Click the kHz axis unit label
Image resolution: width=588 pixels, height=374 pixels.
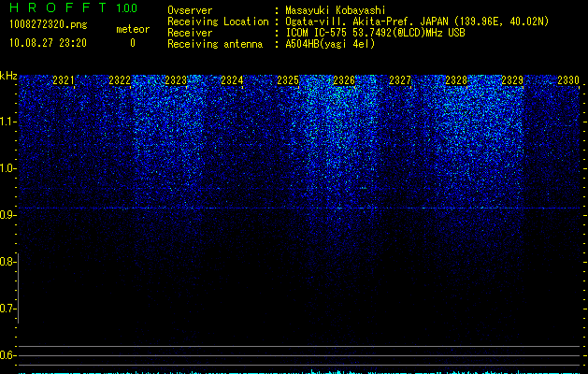click(x=8, y=76)
